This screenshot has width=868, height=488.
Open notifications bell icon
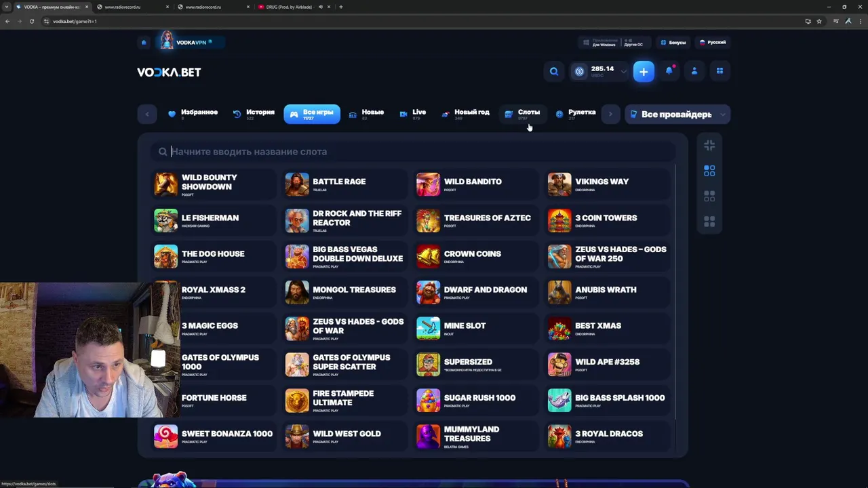(x=669, y=70)
